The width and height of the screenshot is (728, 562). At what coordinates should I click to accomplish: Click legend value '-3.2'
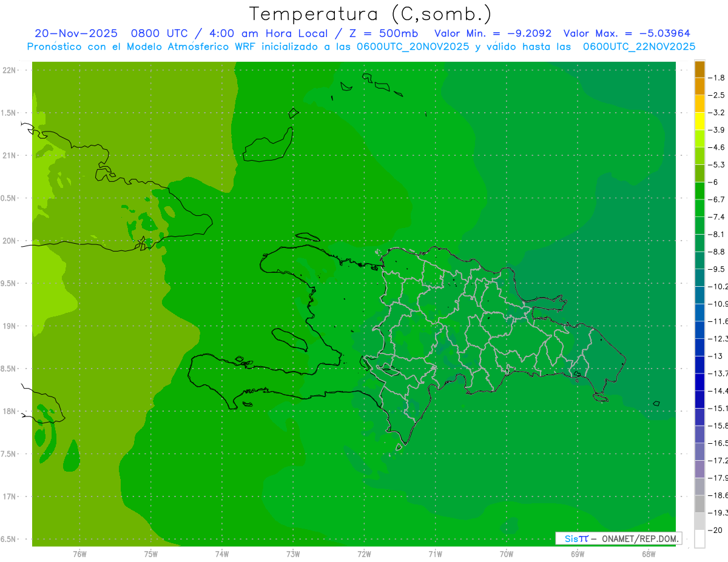(x=716, y=113)
